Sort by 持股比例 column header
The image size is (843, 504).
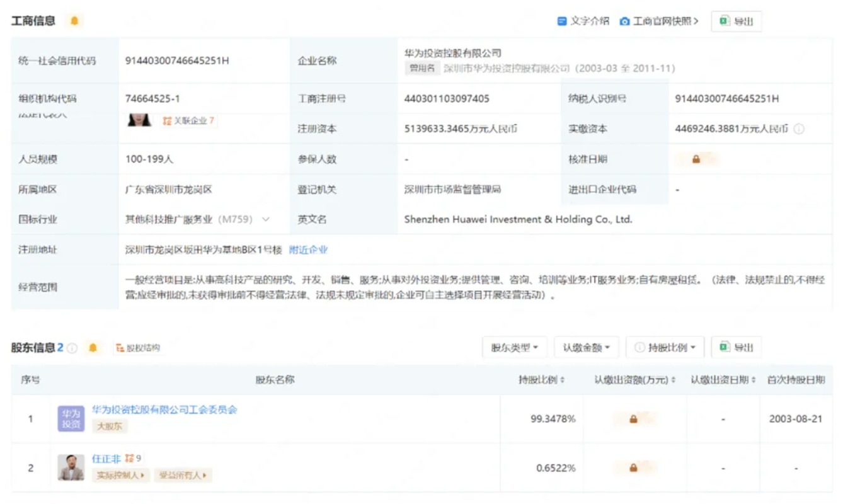(541, 380)
